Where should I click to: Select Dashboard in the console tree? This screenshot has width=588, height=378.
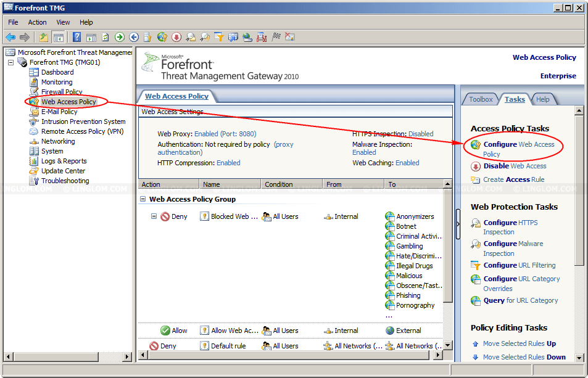57,72
